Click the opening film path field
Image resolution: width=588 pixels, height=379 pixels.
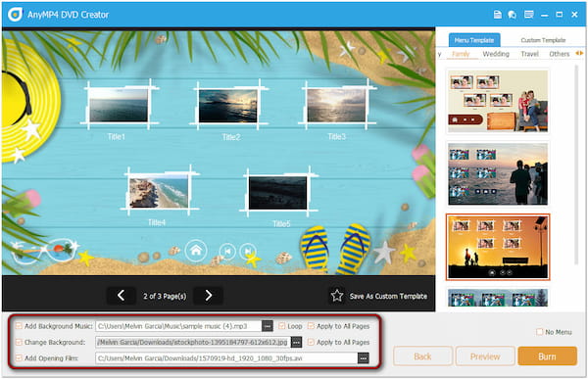pyautogui.click(x=226, y=358)
